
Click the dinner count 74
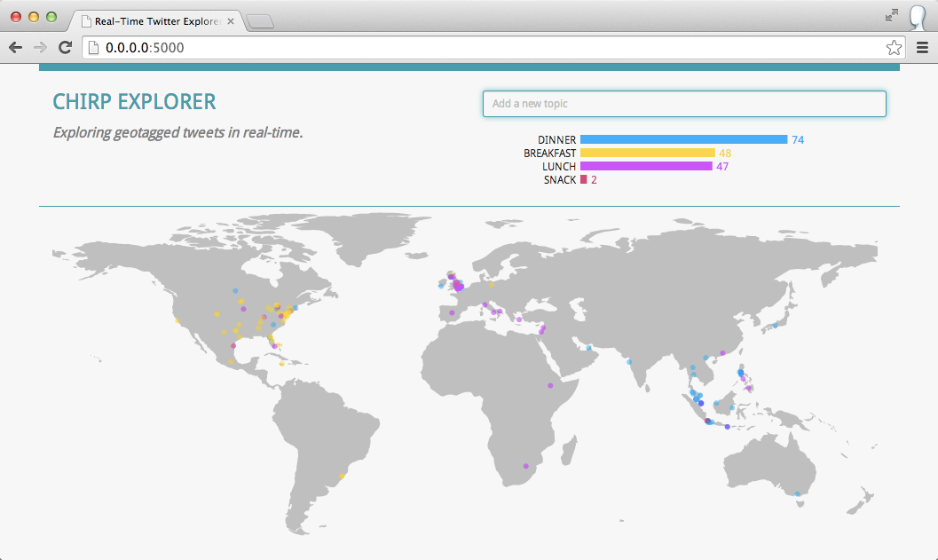798,140
